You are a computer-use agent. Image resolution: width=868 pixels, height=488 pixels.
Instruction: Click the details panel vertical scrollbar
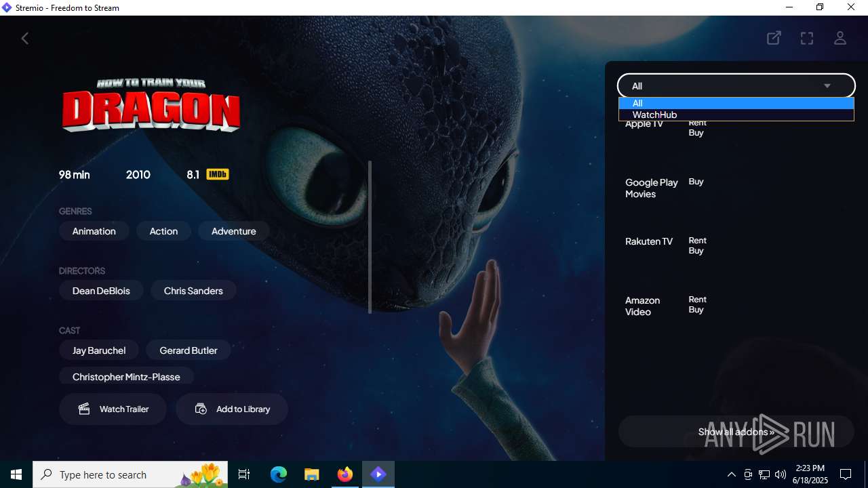[x=370, y=237]
